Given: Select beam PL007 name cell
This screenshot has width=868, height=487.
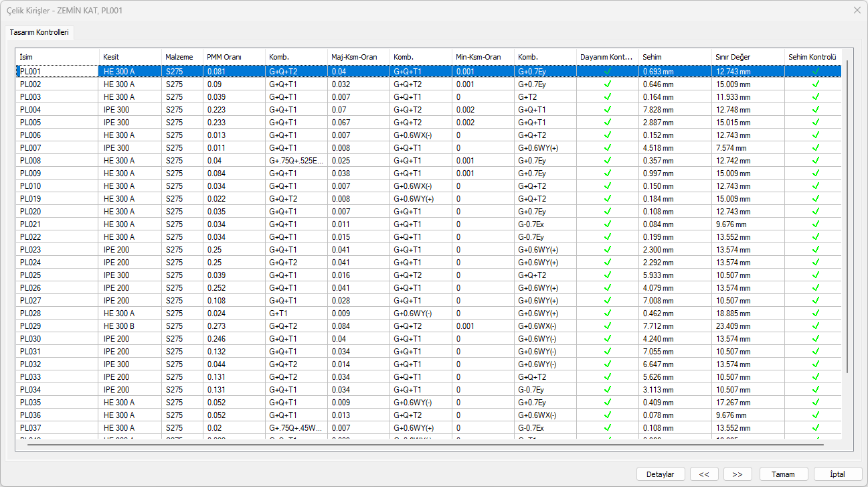Looking at the screenshot, I should pyautogui.click(x=58, y=147).
